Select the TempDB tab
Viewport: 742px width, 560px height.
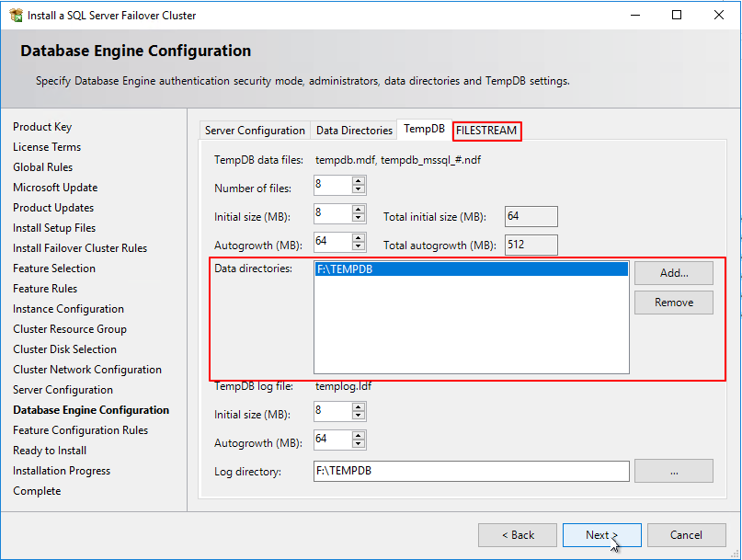click(424, 129)
